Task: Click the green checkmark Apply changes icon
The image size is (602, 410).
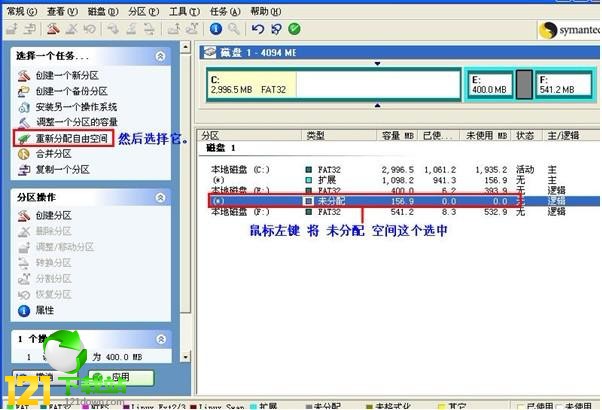Action: tap(294, 29)
